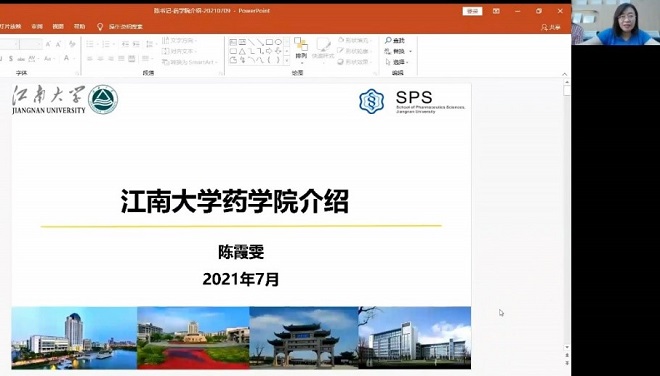
Task: Click the 查找 (Find) magnifier icon
Action: pos(388,40)
